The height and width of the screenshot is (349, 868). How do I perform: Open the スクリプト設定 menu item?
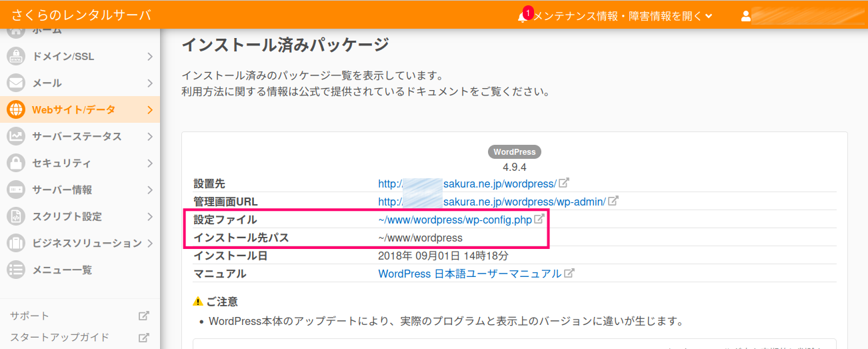(80, 217)
